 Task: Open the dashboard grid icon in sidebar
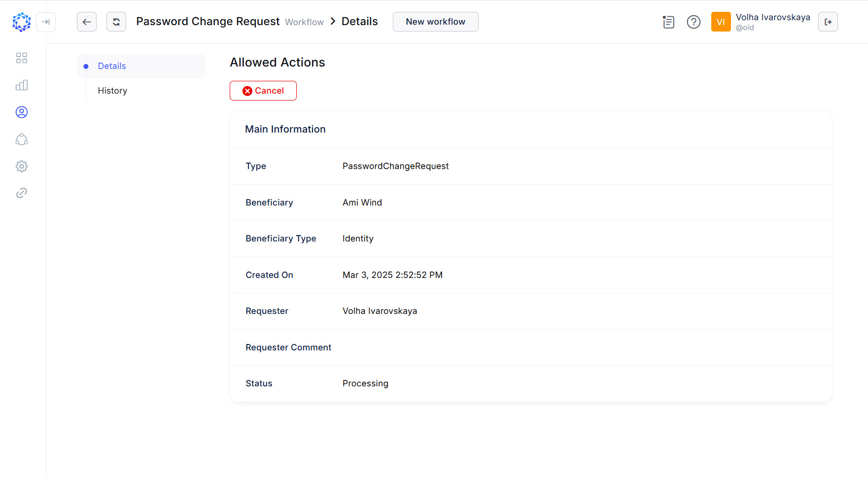click(21, 58)
